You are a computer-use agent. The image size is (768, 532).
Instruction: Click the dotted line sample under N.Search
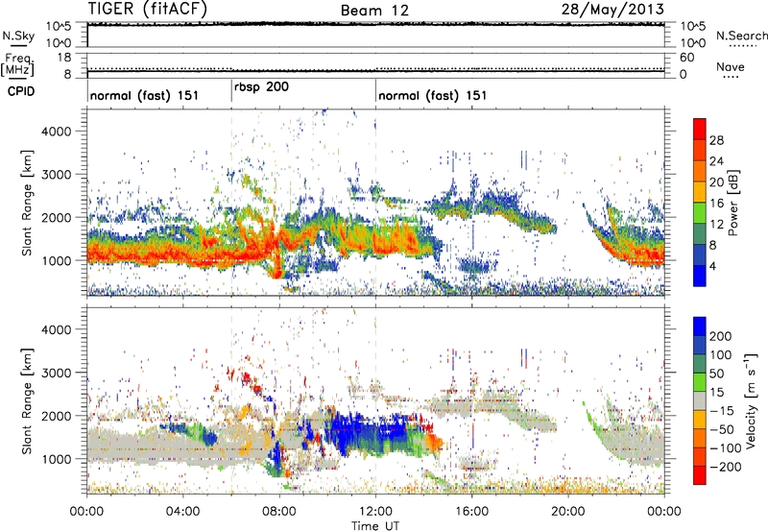coord(743,45)
